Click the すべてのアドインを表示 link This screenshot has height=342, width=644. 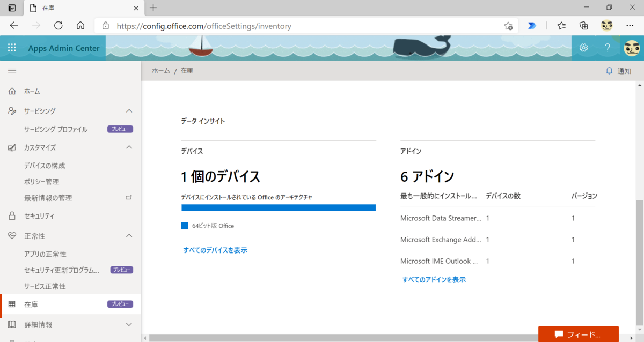coord(434,279)
